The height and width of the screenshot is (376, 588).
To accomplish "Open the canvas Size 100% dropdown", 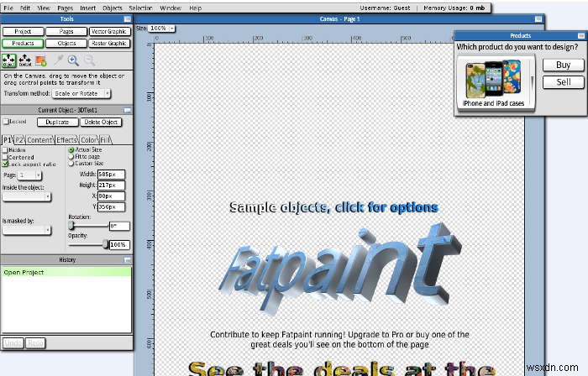I will click(161, 28).
